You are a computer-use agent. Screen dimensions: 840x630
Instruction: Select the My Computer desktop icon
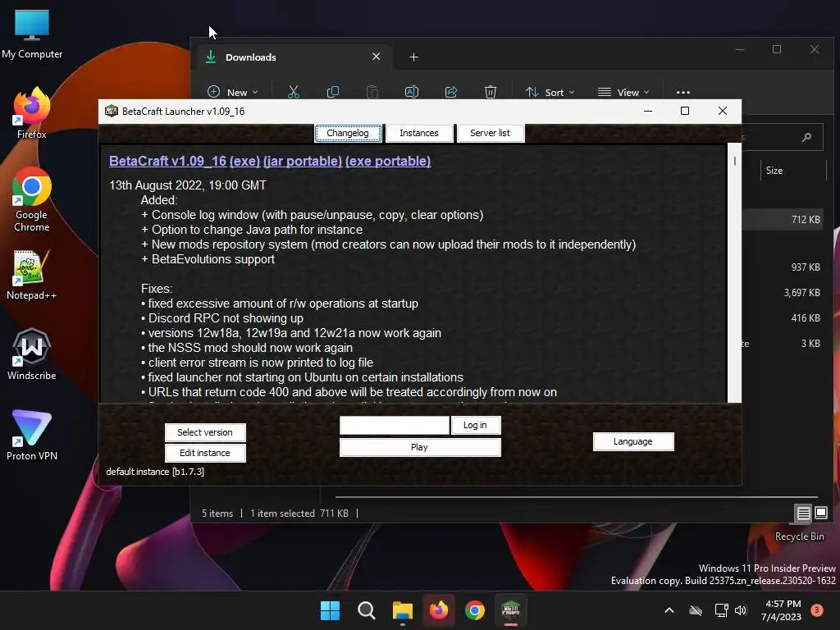pyautogui.click(x=32, y=34)
